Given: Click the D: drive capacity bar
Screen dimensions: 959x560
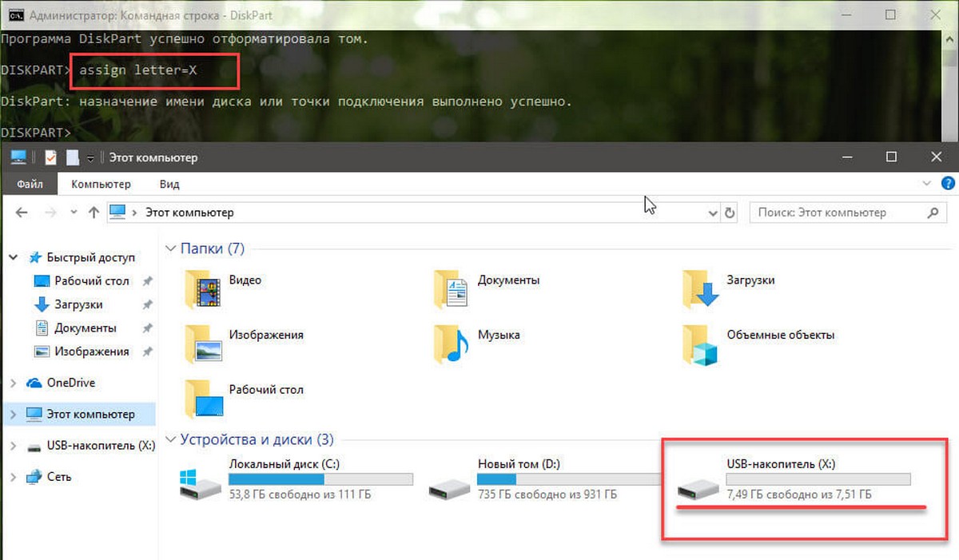Looking at the screenshot, I should 570,479.
